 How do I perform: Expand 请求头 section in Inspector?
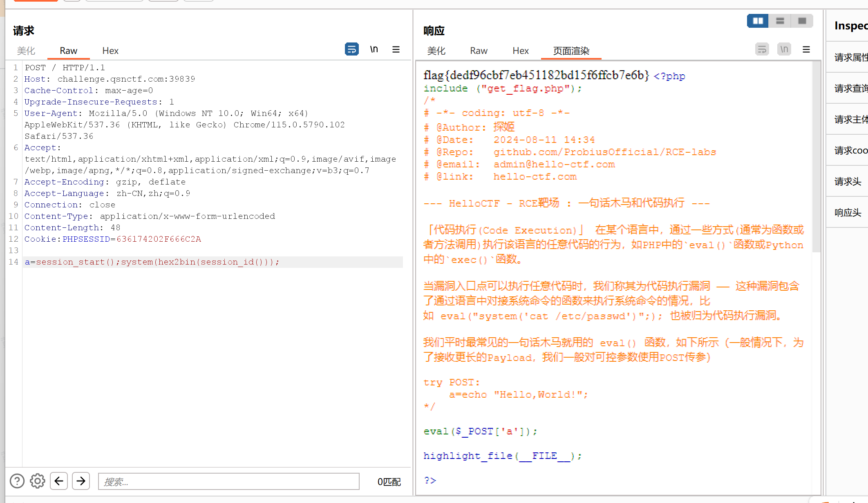848,181
